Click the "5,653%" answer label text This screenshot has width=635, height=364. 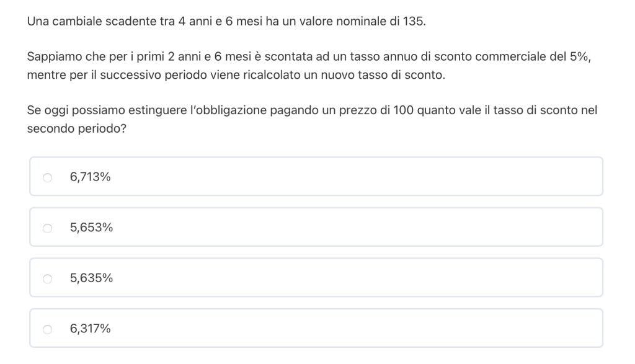coord(92,228)
